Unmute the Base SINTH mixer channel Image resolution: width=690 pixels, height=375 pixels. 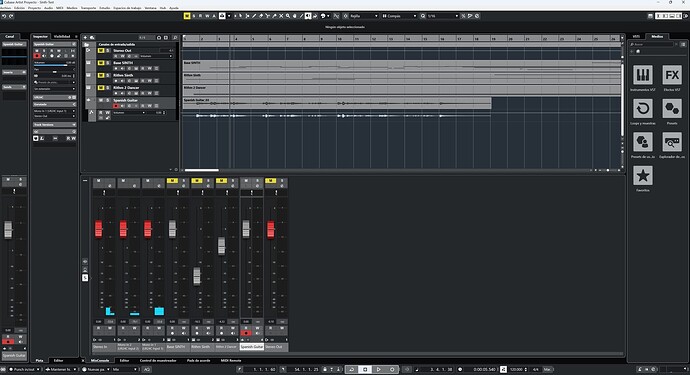click(172, 180)
